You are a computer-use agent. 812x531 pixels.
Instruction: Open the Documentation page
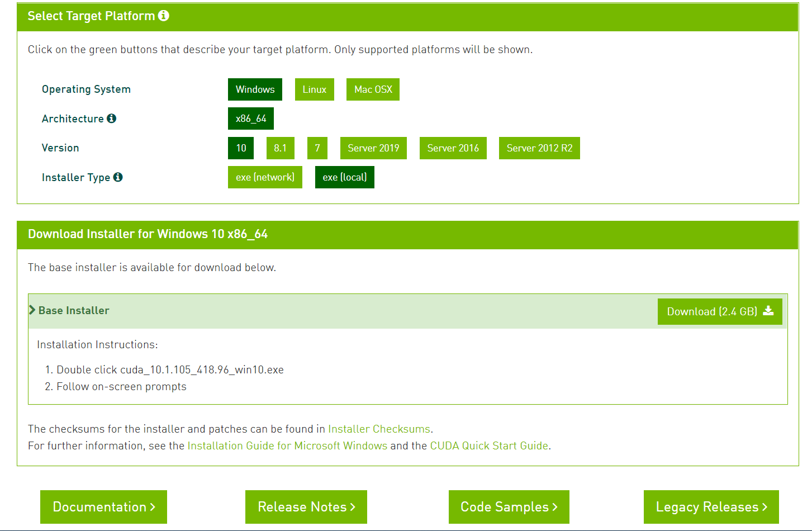pyautogui.click(x=103, y=507)
